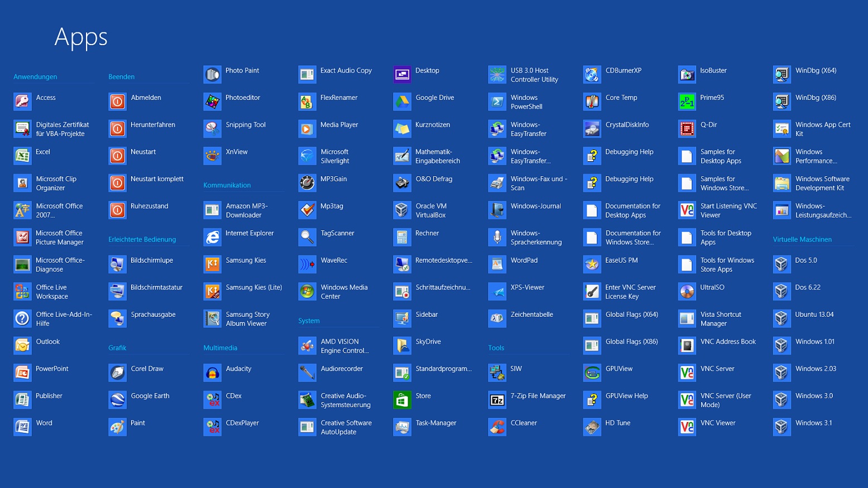Click the Kommunikation group header
Screen dimensions: 868x488
[227, 185]
